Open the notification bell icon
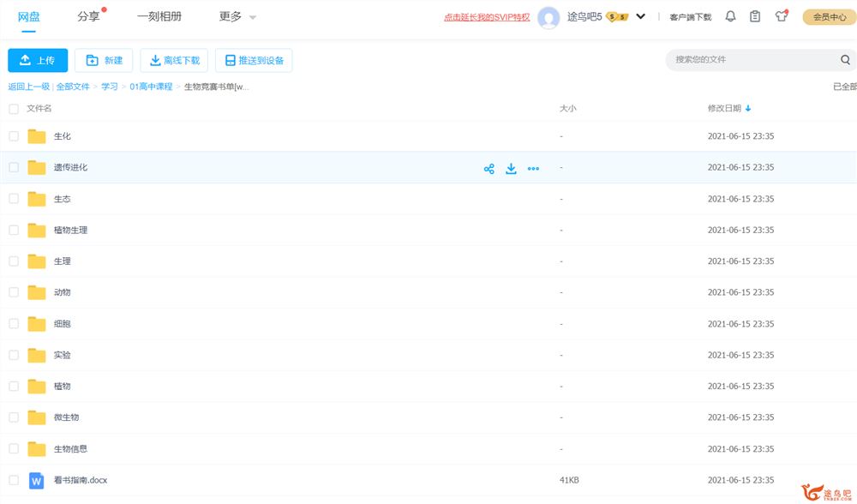 pos(730,16)
